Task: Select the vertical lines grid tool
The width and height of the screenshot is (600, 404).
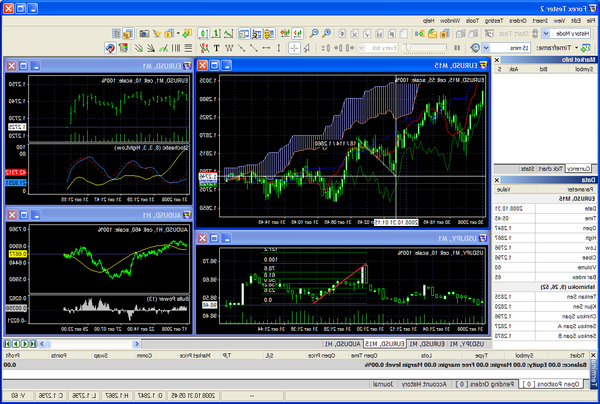Action: point(176,48)
